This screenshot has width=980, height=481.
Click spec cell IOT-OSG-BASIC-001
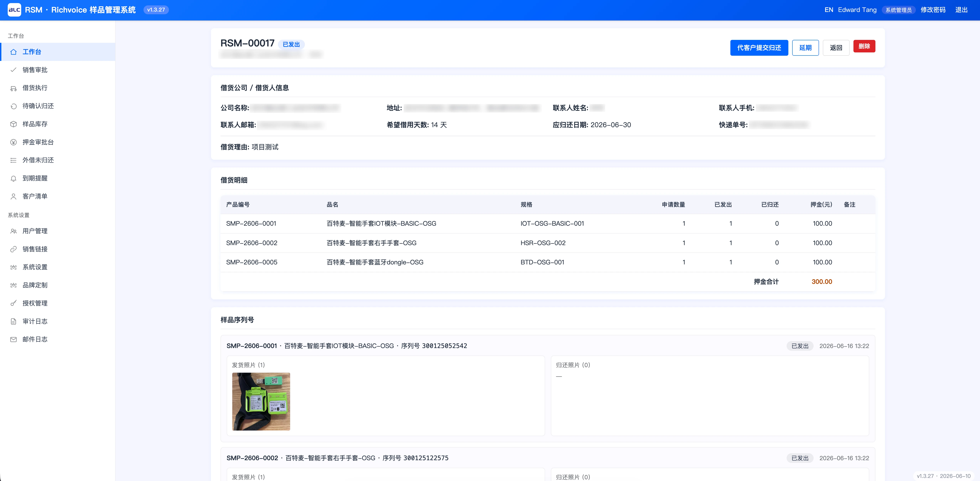pyautogui.click(x=552, y=224)
